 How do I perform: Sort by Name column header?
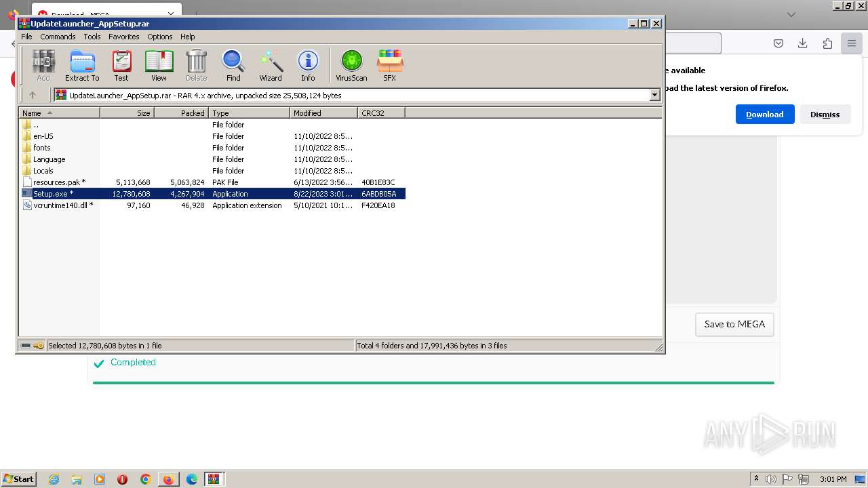point(59,113)
